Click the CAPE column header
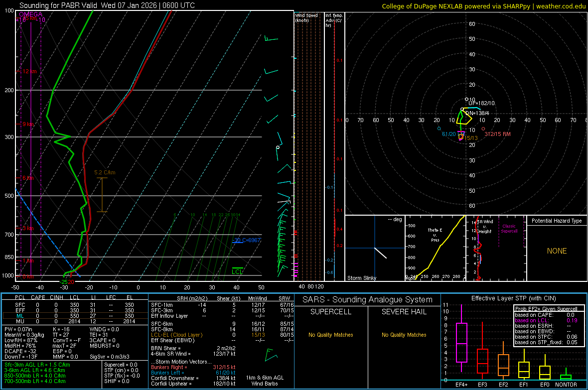Viewport: 588px width, 390px height. [38, 297]
